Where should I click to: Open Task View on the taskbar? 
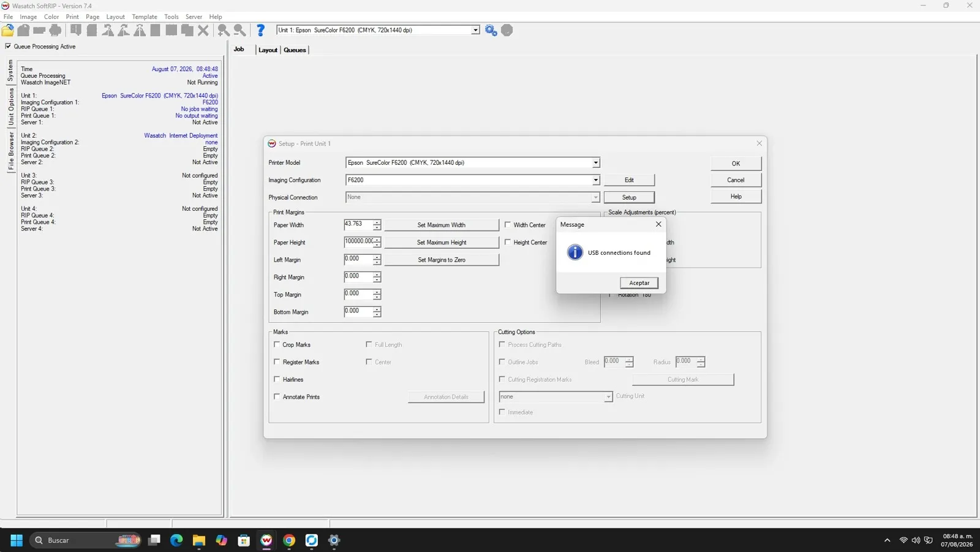click(x=154, y=540)
